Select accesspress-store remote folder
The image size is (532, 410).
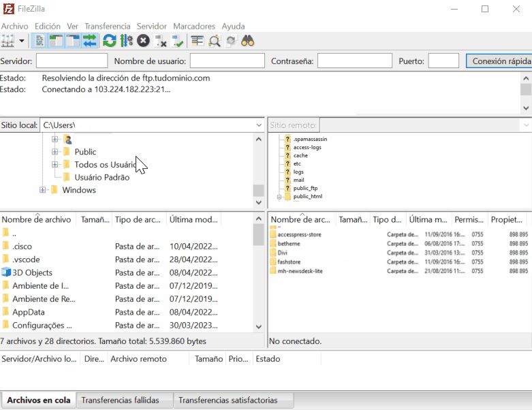[299, 234]
